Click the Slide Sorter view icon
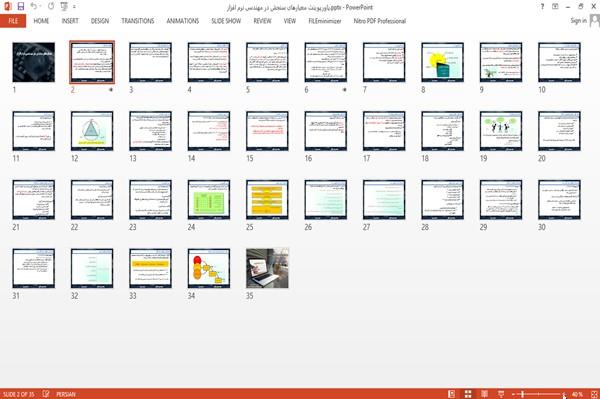This screenshot has height=399, width=600. point(468,394)
